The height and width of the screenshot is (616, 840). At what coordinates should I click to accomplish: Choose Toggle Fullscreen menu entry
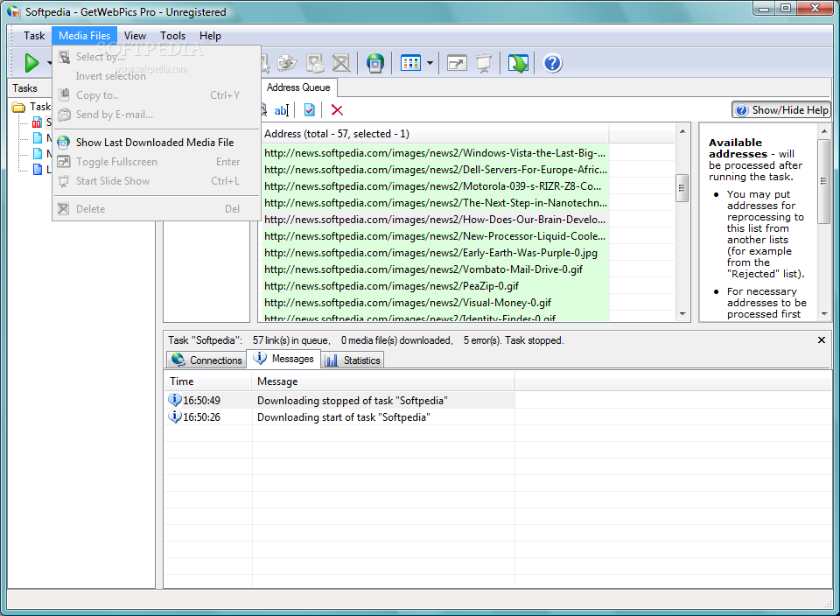pyautogui.click(x=157, y=162)
